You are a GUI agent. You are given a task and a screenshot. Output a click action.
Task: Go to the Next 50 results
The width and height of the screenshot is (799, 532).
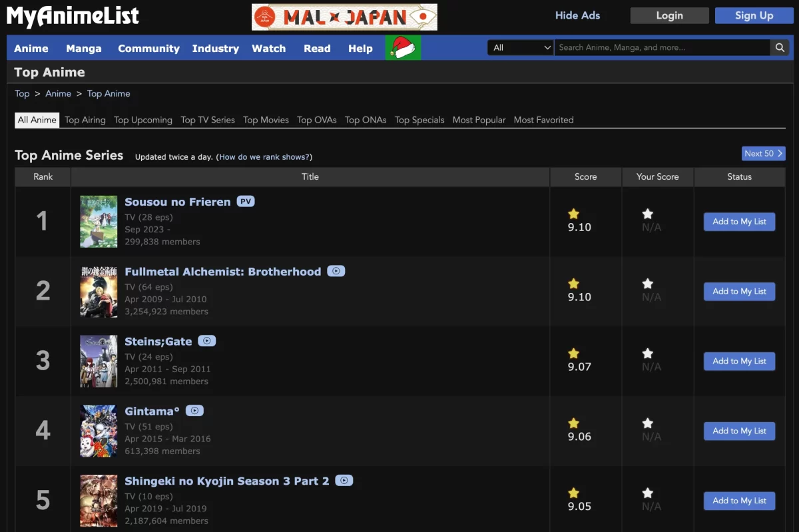click(x=763, y=154)
